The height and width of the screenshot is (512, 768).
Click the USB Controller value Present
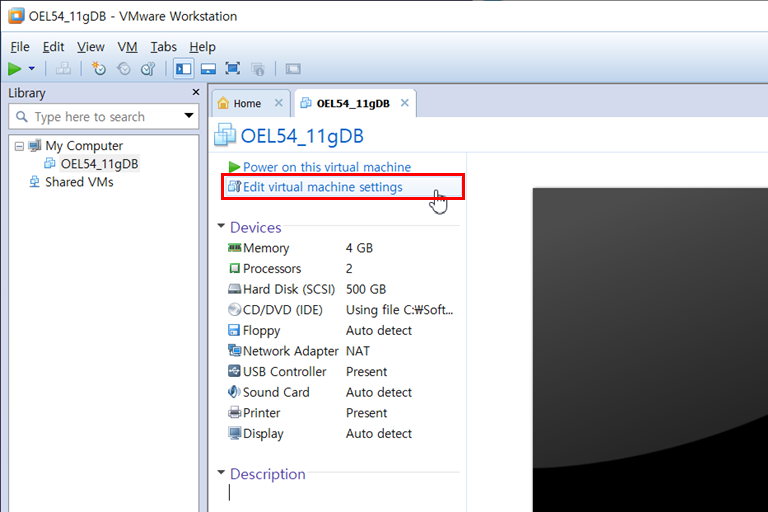click(366, 371)
